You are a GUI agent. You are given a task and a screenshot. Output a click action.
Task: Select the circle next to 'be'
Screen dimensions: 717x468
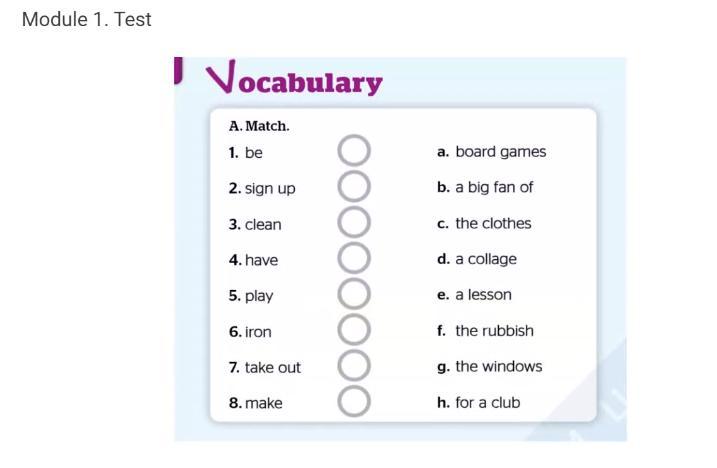[x=354, y=152]
